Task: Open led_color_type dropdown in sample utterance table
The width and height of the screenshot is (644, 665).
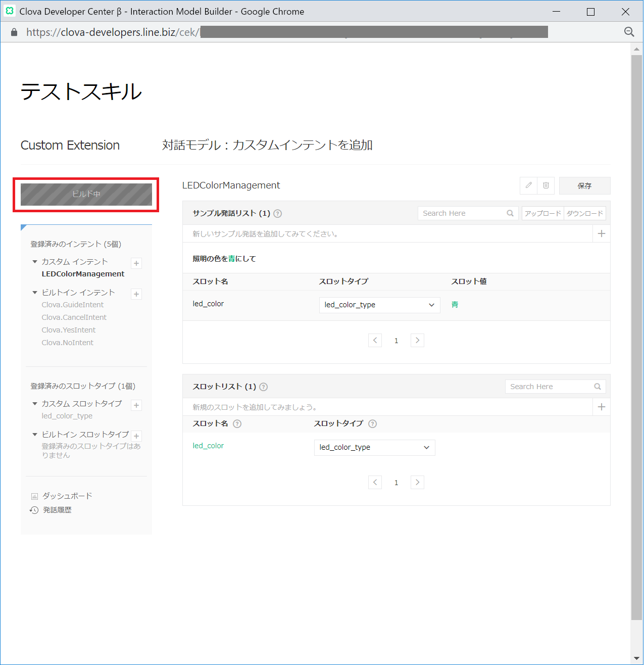Action: (379, 305)
